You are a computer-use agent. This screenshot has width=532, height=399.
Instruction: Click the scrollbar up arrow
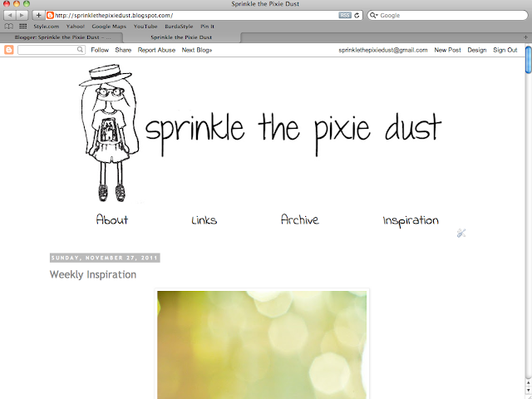(x=529, y=382)
